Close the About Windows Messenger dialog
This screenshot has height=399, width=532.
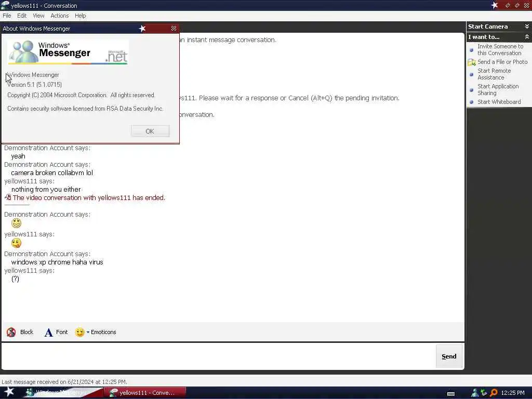click(174, 29)
